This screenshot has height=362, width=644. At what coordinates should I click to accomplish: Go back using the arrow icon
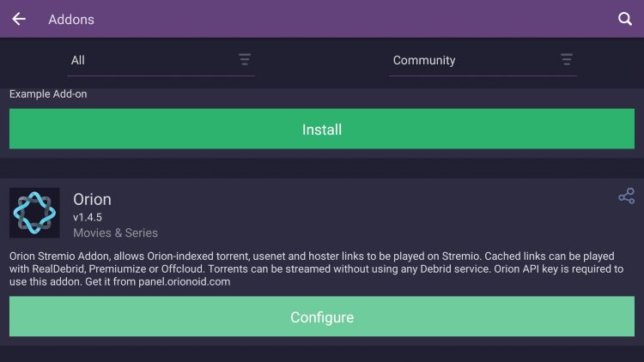tap(19, 19)
